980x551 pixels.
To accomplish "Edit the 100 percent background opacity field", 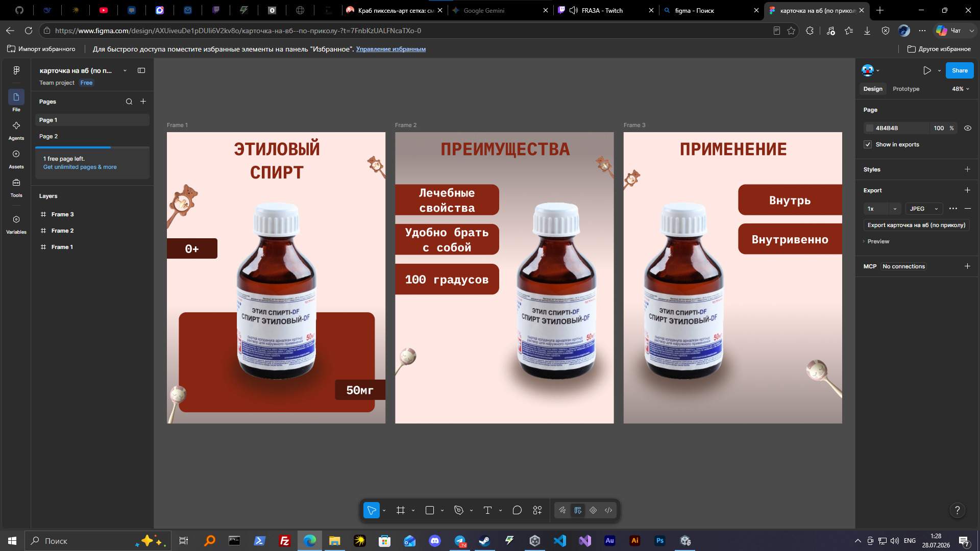I will tap(939, 128).
